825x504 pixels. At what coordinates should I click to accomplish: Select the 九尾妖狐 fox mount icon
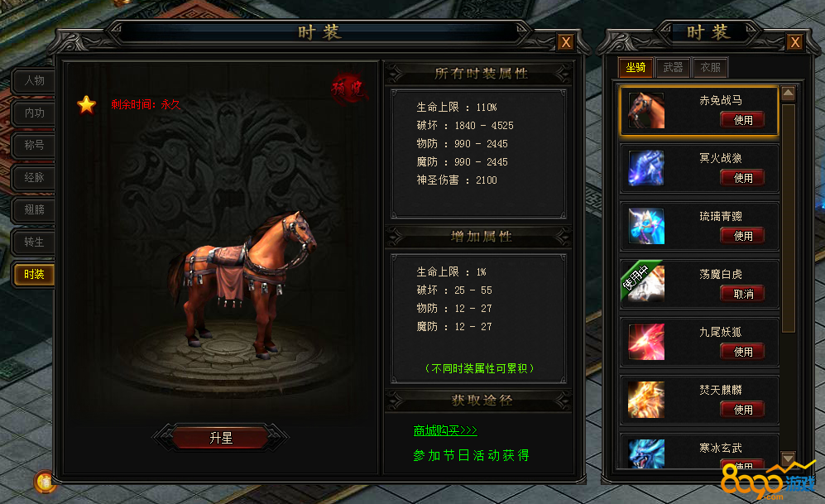646,342
